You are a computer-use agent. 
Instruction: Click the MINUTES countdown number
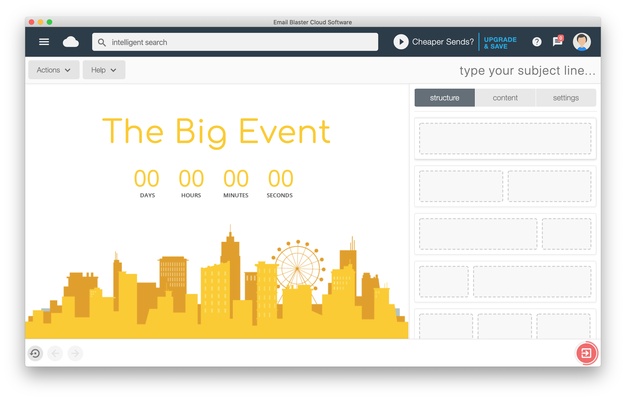[x=236, y=178]
